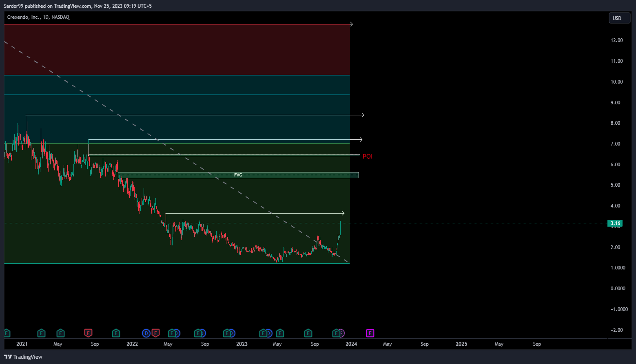Click the Sardor99 published header text
The height and width of the screenshot is (364, 636).
(78, 6)
